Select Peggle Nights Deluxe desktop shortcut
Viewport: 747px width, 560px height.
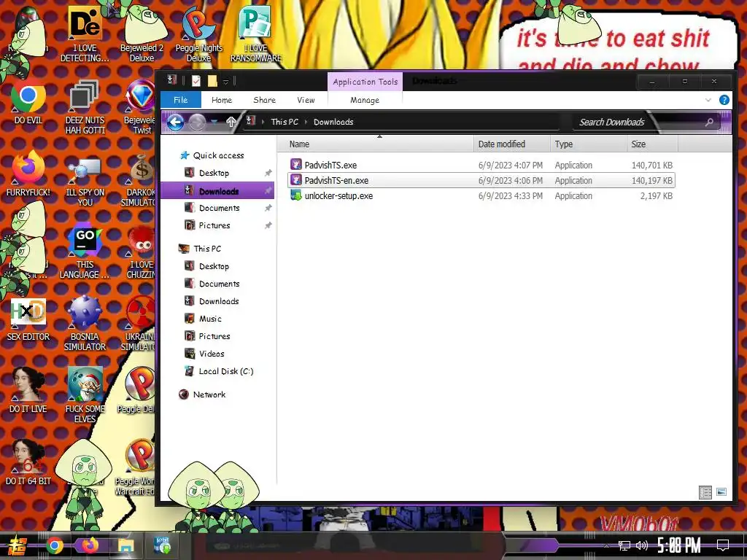(x=198, y=34)
